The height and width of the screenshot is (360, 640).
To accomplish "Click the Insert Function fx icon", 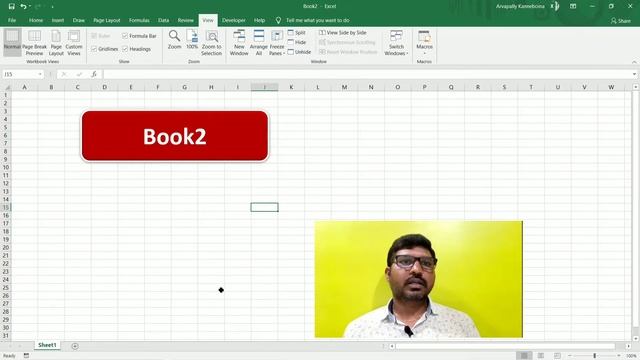I will coord(94,74).
